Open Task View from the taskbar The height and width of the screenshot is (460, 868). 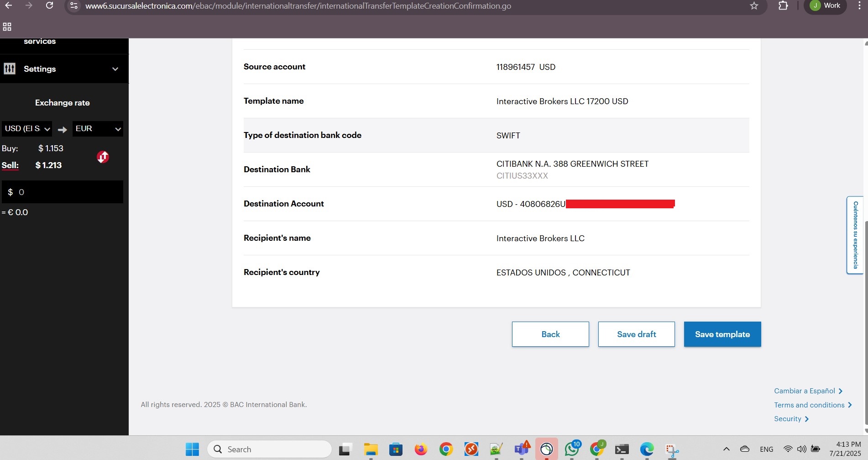point(345,449)
